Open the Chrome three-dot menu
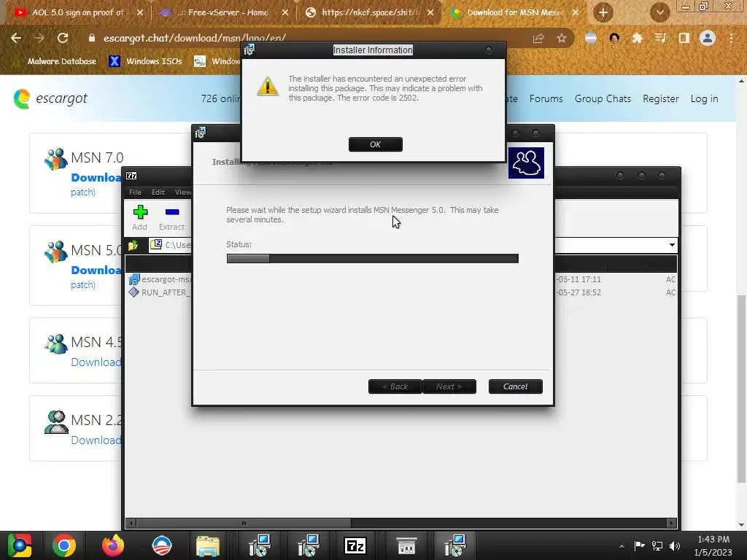 coord(731,38)
